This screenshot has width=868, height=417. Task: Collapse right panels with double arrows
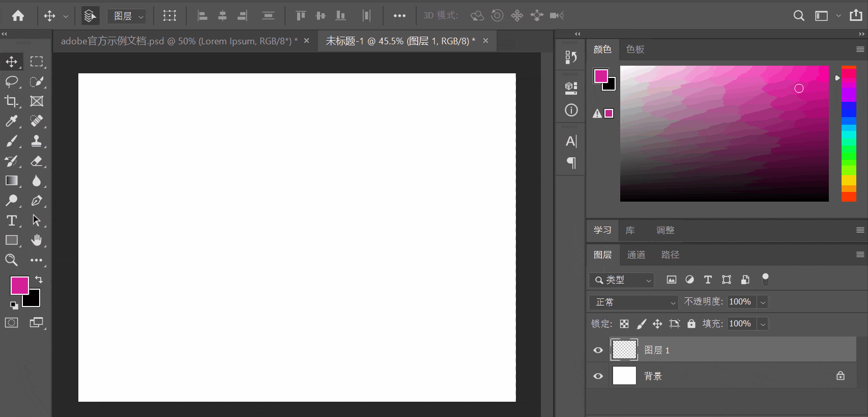click(x=861, y=34)
